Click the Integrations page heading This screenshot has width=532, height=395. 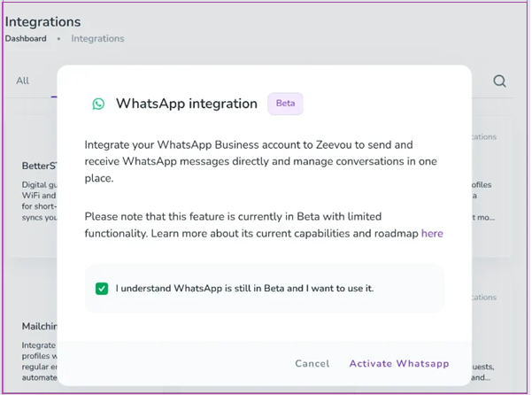(42, 22)
